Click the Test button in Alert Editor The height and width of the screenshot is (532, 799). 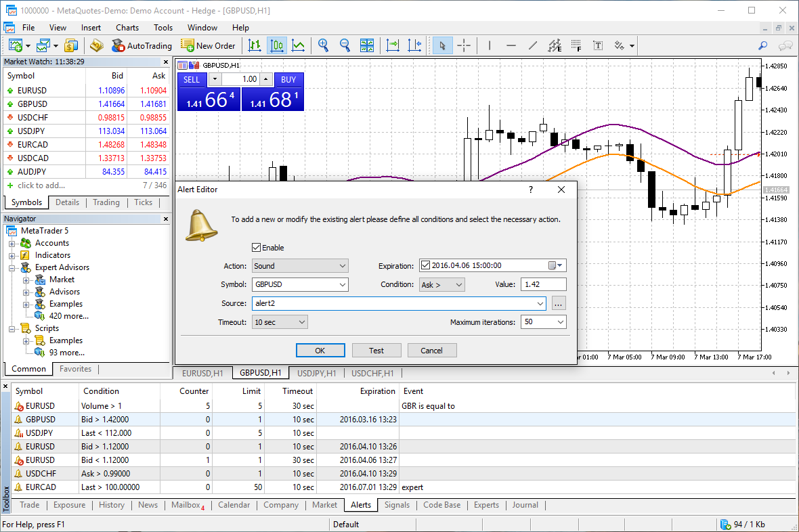pyautogui.click(x=376, y=351)
